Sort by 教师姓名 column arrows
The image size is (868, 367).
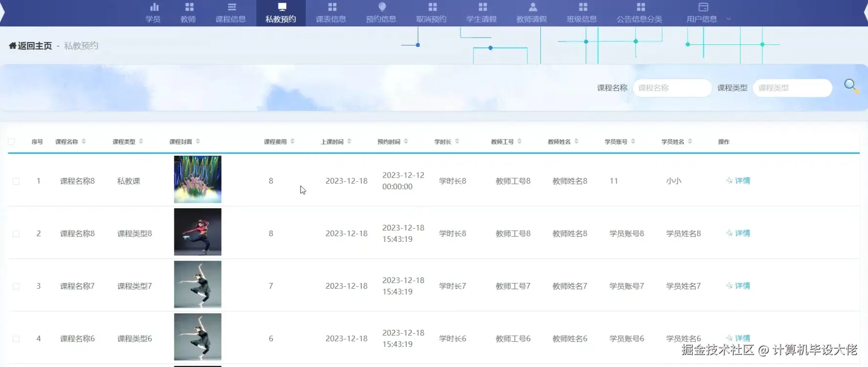576,141
